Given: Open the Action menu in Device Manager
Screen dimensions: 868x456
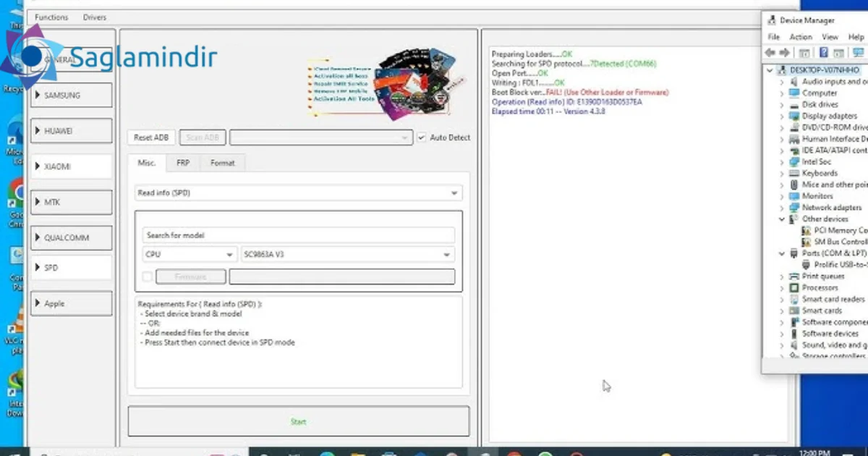Looking at the screenshot, I should click(801, 37).
